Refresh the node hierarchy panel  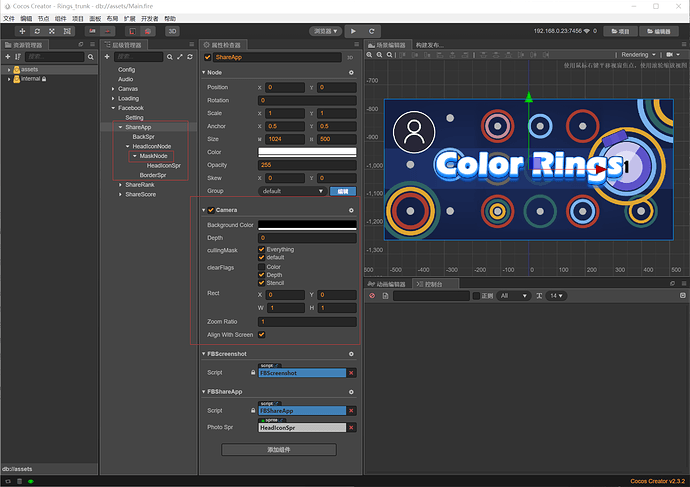point(190,57)
